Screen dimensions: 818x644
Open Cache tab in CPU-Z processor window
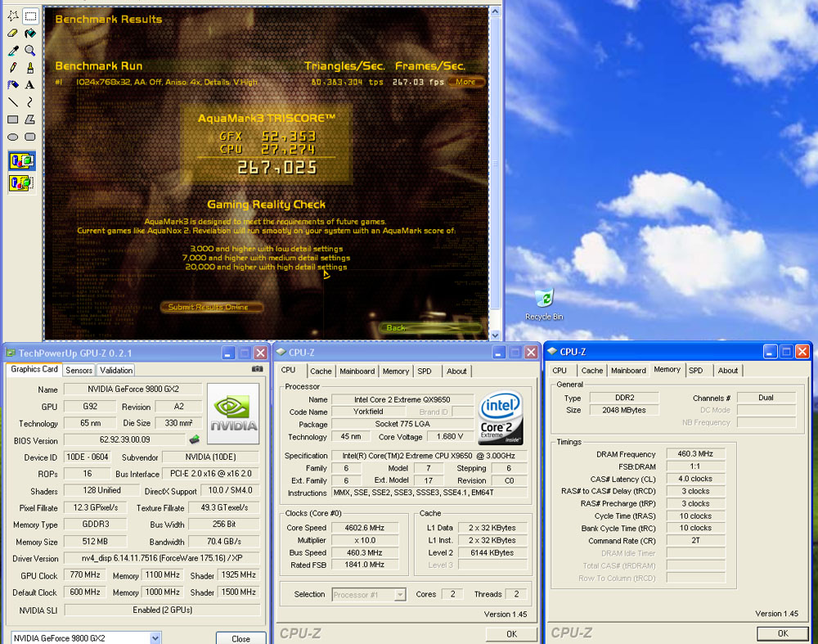(321, 371)
